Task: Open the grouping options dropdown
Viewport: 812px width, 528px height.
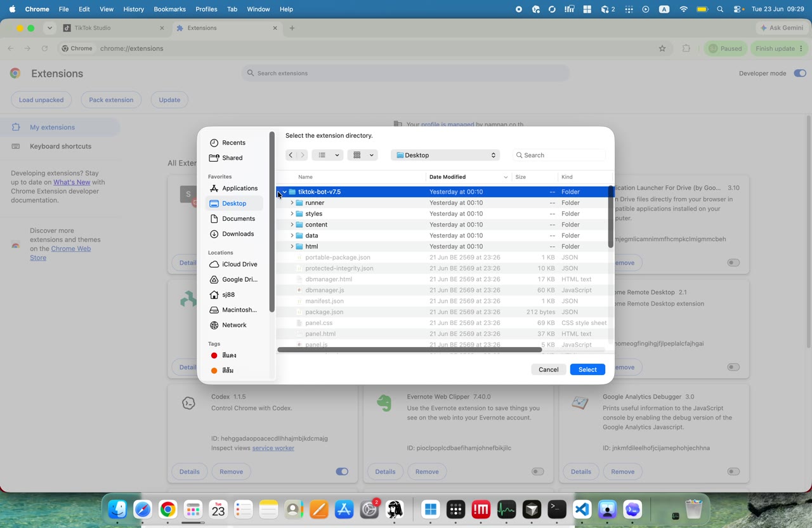Action: click(x=363, y=155)
